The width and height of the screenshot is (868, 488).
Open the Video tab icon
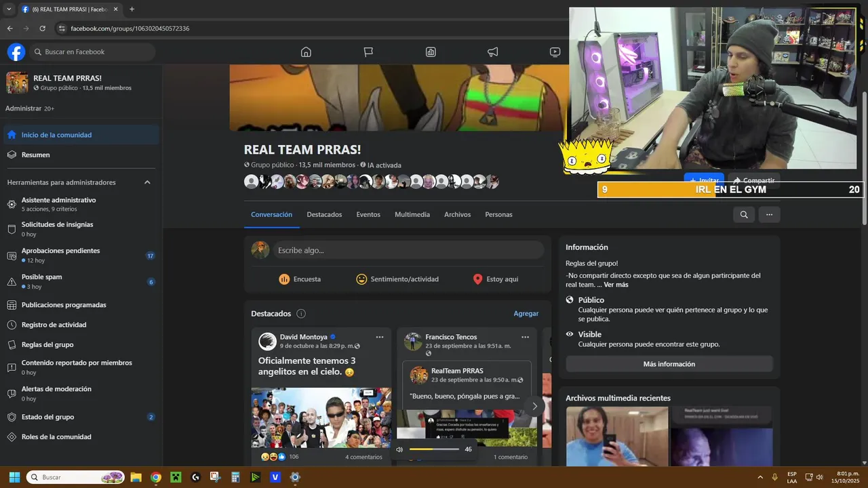point(555,52)
